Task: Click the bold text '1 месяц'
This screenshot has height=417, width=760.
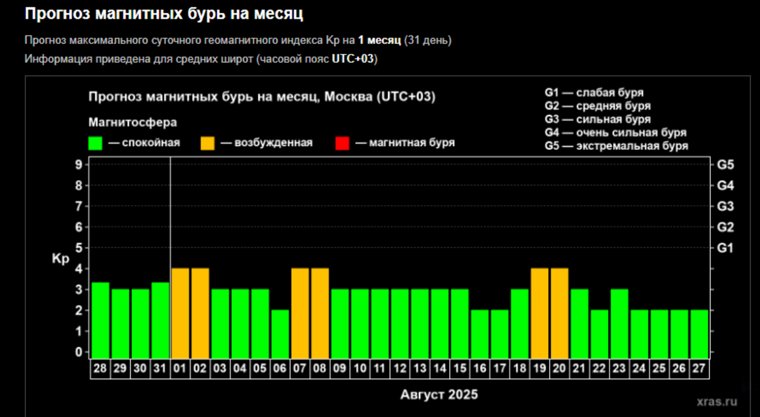Action: pos(380,40)
